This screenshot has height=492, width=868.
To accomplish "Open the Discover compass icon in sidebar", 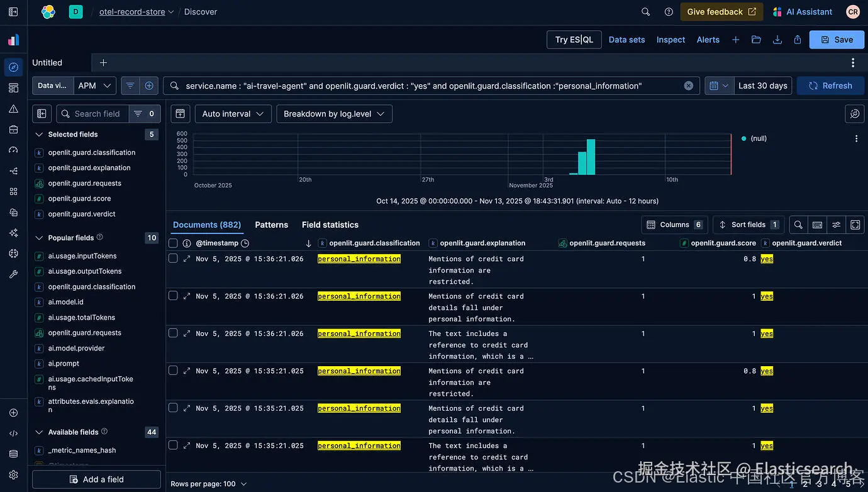I will click(x=13, y=67).
